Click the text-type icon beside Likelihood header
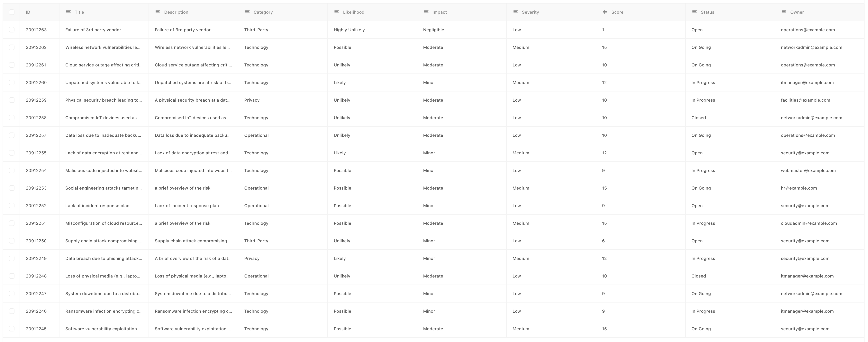This screenshot has width=868, height=342. coord(337,12)
